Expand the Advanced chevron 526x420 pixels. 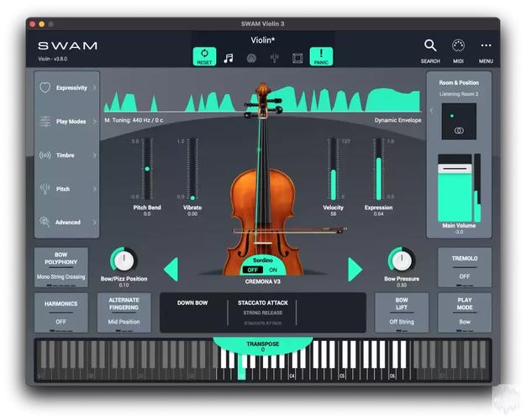point(95,222)
